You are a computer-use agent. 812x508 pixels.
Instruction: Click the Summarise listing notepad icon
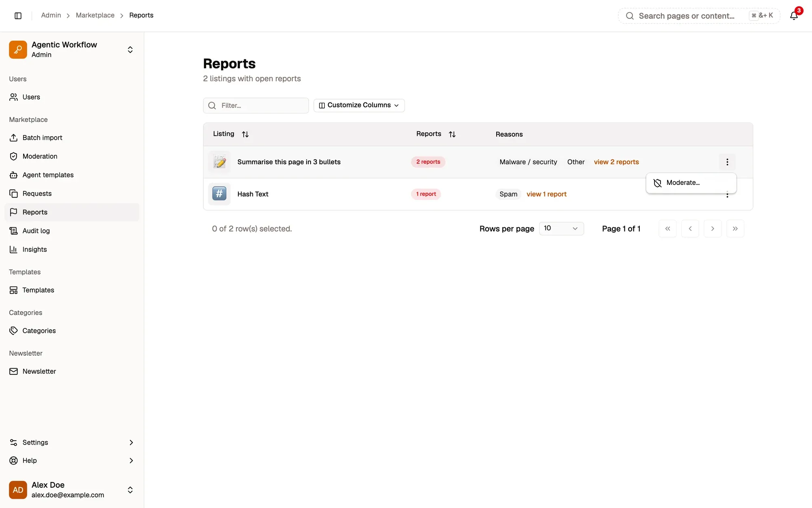point(219,162)
